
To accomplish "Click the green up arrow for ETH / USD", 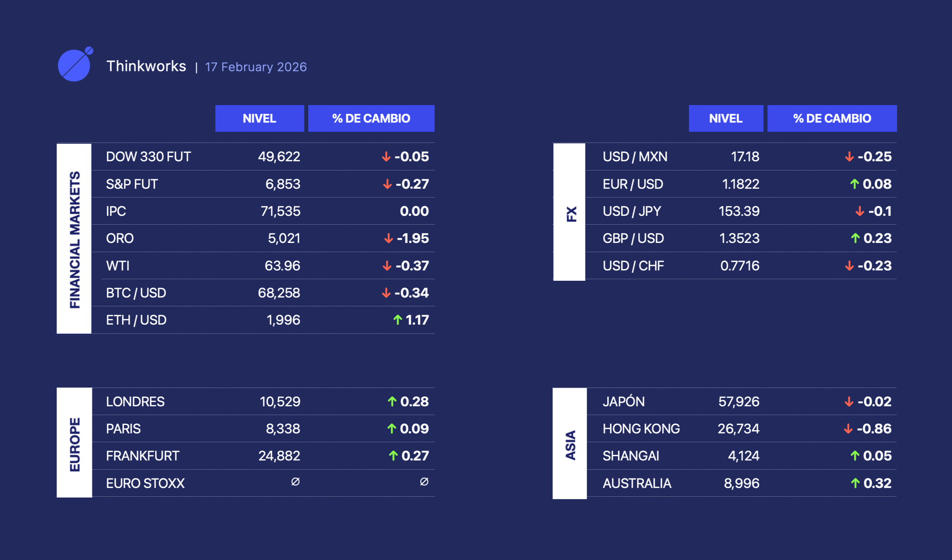I will 397,320.
